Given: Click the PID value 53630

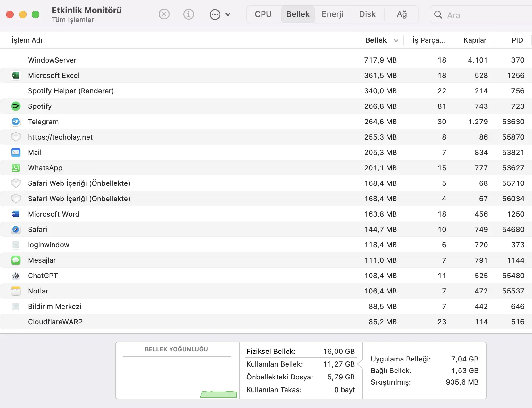Looking at the screenshot, I should point(513,122).
